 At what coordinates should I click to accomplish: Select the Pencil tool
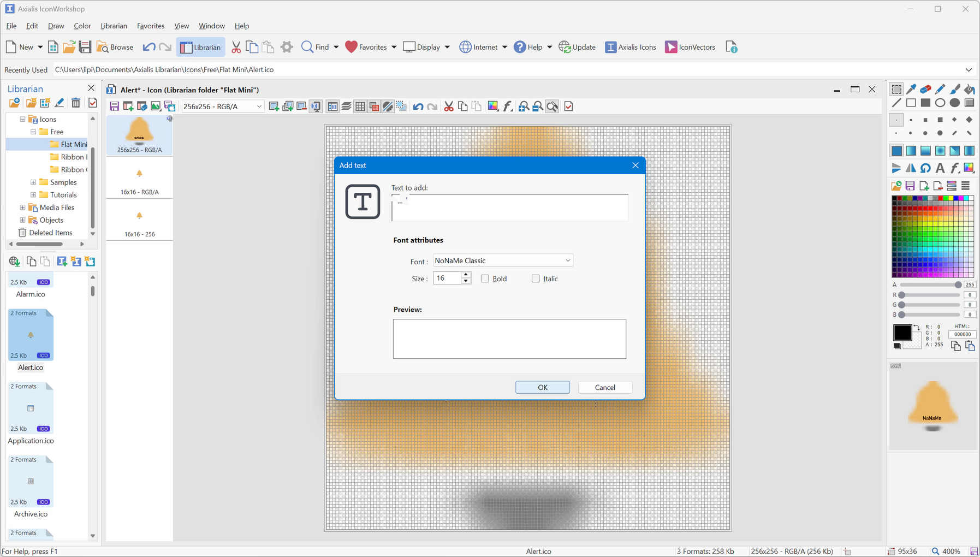click(940, 89)
